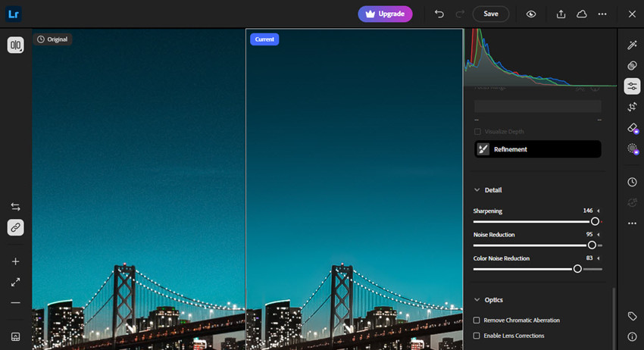Image resolution: width=644 pixels, height=350 pixels.
Task: Click the greyed-out icon below clock
Action: [632, 202]
